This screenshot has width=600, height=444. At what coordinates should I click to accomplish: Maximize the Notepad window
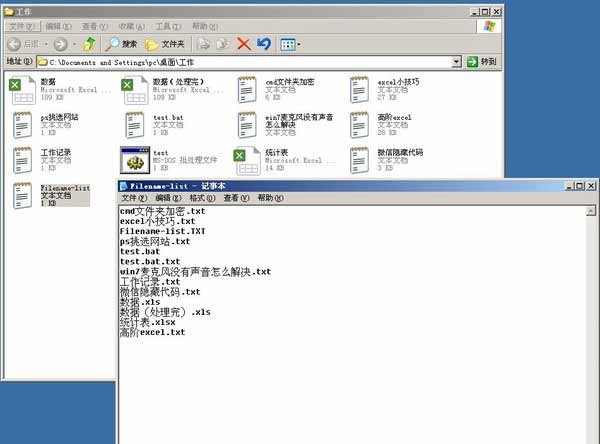[x=580, y=186]
